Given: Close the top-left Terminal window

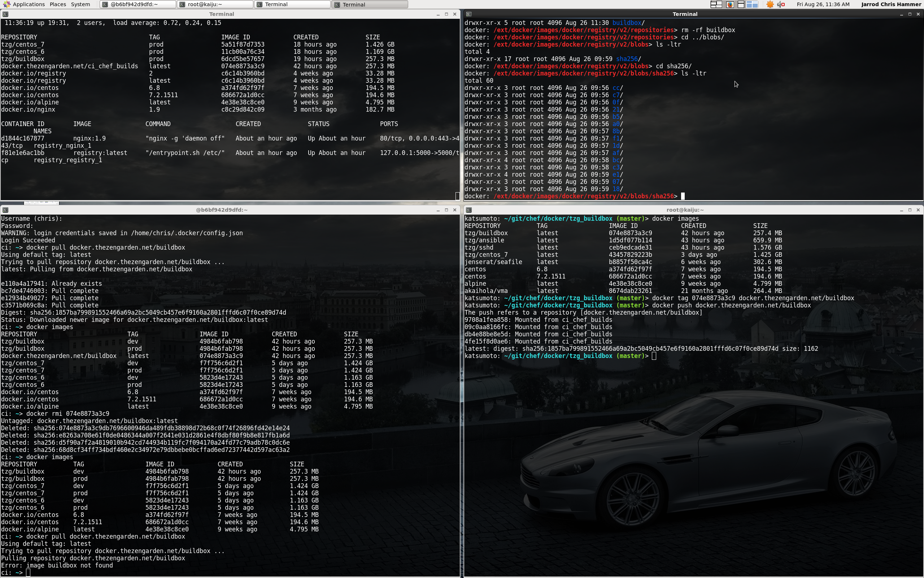Looking at the screenshot, I should [455, 14].
